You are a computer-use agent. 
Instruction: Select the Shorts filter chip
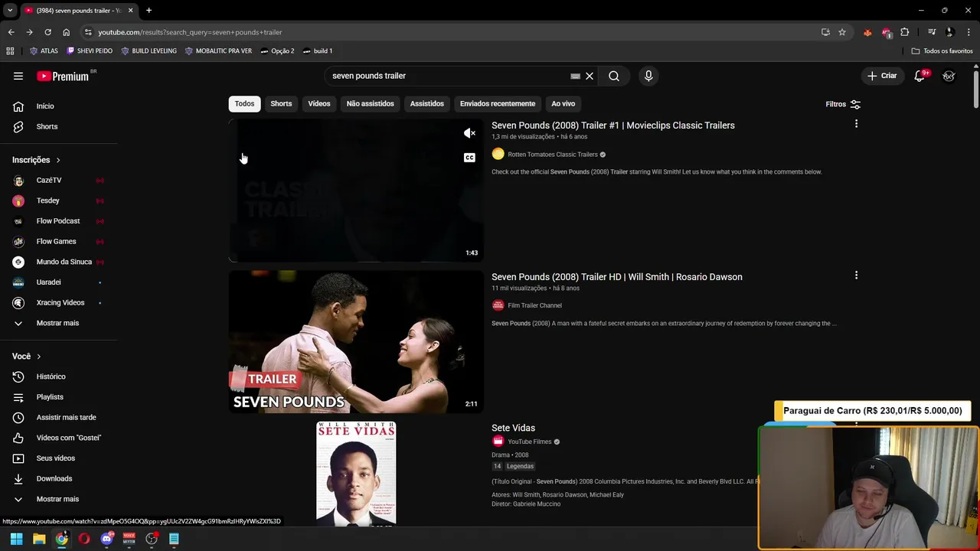tap(281, 103)
